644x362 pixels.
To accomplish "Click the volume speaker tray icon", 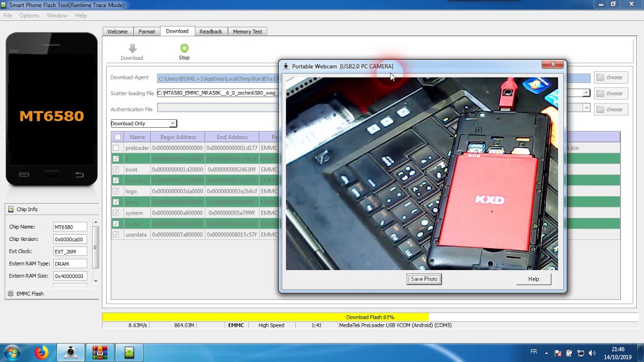I will coord(592,353).
